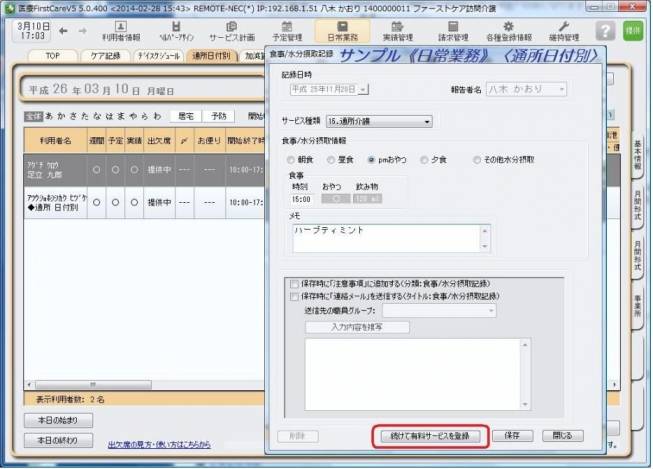Switch to the ケア記録 tab

(102, 56)
